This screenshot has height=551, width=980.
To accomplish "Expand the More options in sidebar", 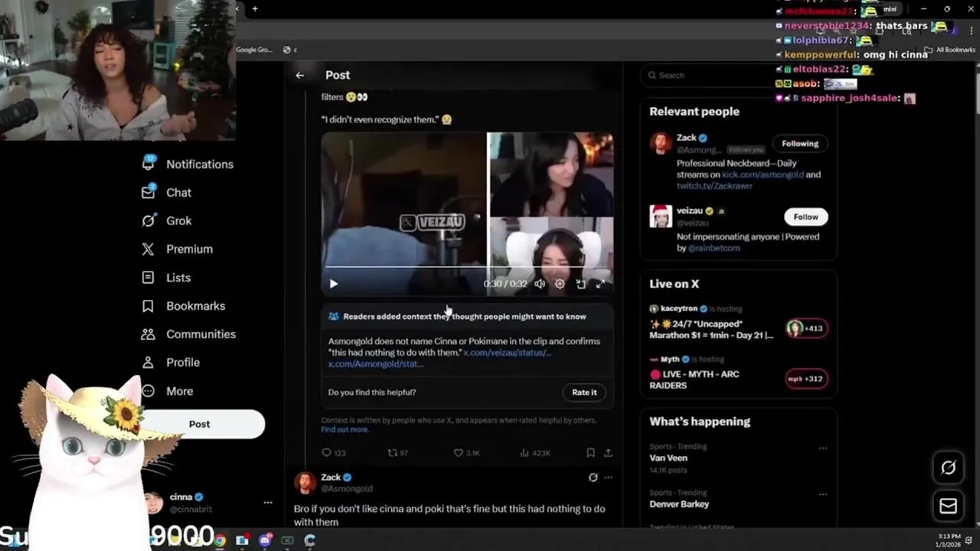I will point(168,391).
